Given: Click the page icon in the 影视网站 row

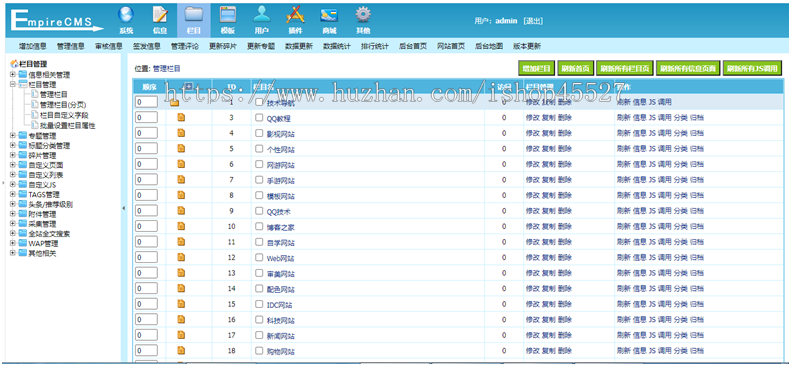Looking at the screenshot, I should [181, 133].
